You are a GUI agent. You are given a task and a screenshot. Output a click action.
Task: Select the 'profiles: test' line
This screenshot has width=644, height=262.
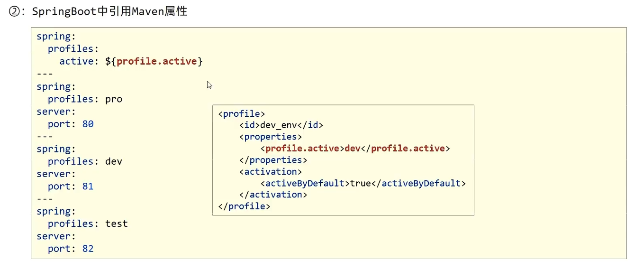(88, 224)
